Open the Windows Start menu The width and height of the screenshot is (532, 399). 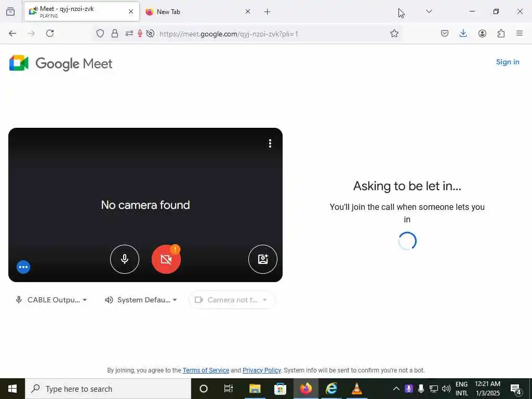(x=12, y=389)
